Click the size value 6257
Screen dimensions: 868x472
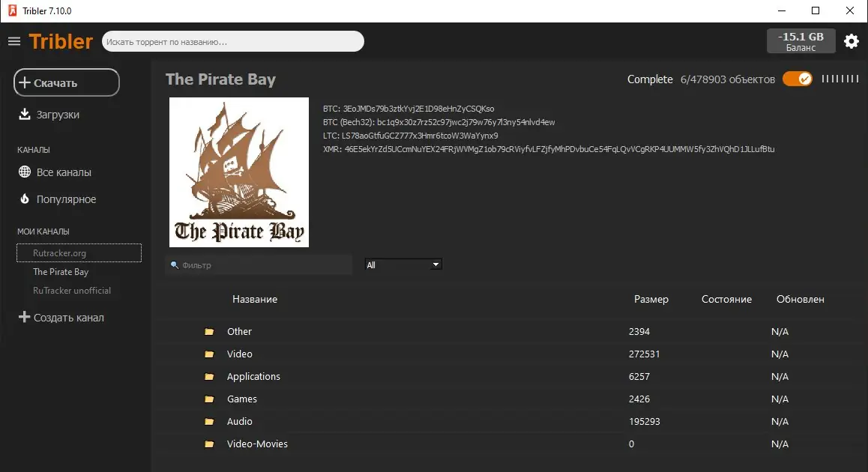coord(639,376)
